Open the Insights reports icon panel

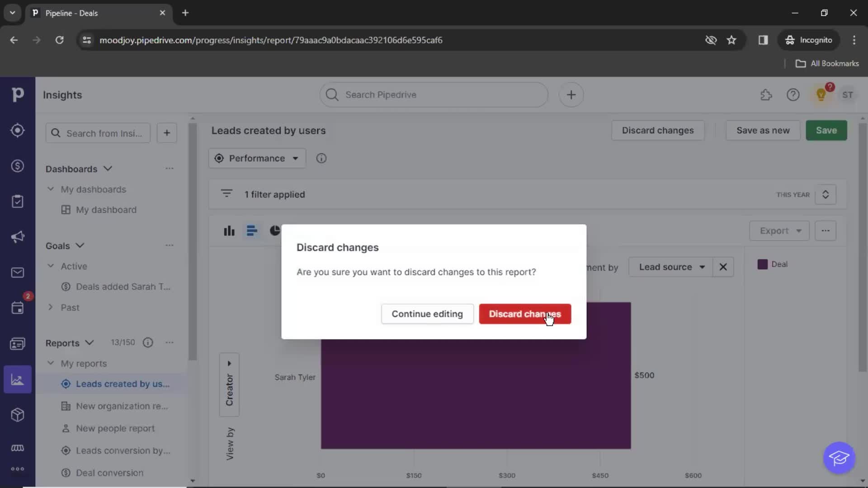17,380
